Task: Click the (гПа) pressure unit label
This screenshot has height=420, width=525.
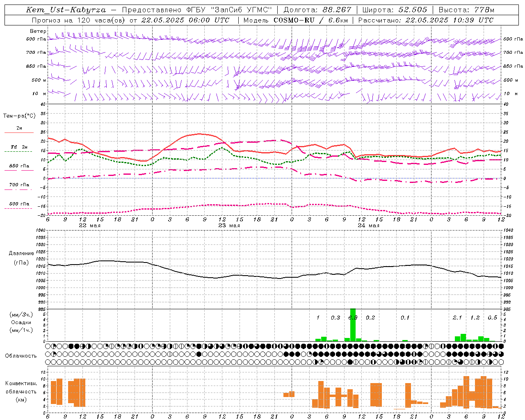Action: click(x=21, y=262)
